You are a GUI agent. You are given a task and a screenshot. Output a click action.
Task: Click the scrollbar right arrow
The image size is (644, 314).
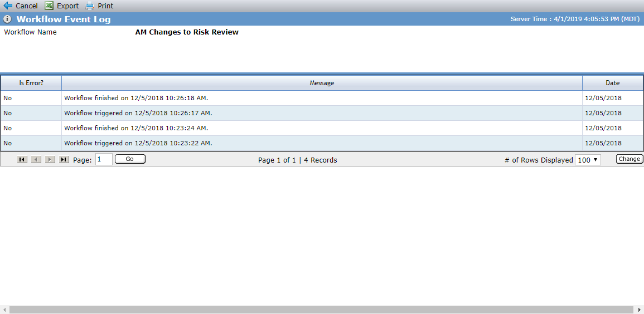(640, 310)
